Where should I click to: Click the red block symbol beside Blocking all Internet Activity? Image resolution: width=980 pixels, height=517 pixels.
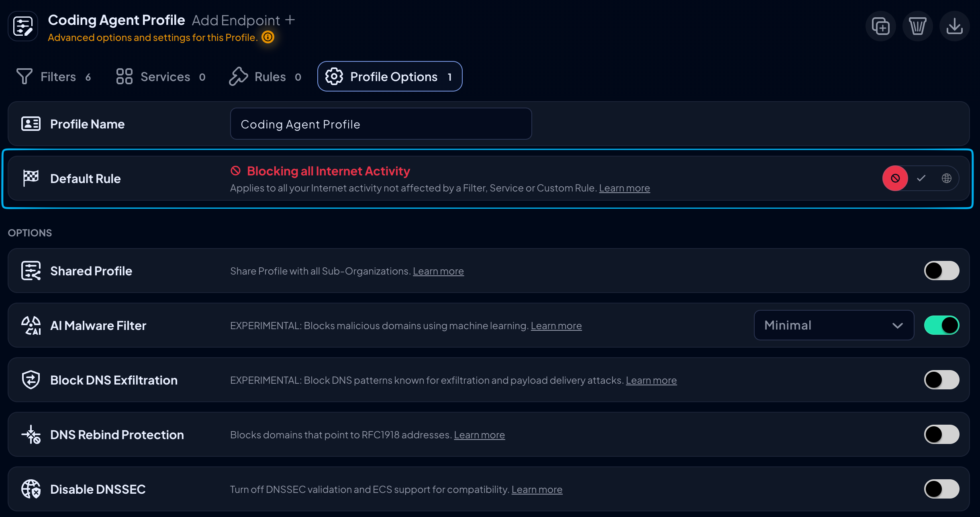[x=236, y=171]
